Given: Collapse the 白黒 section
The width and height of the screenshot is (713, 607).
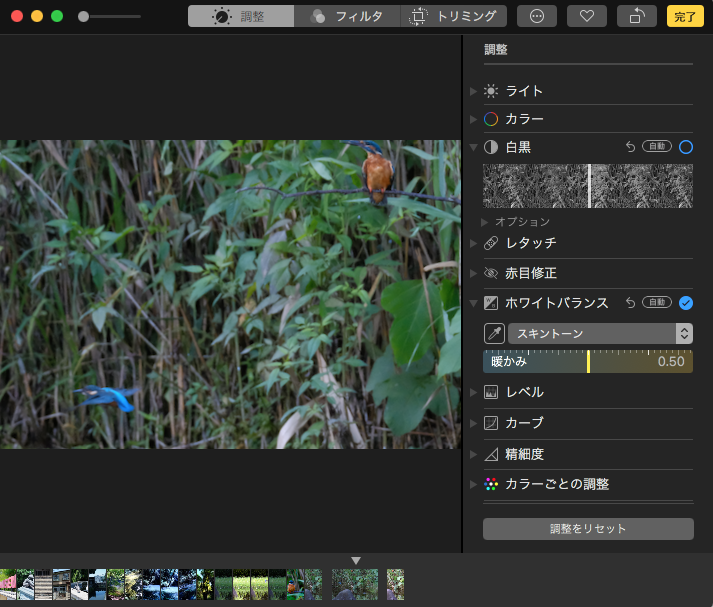Looking at the screenshot, I should coord(473,147).
